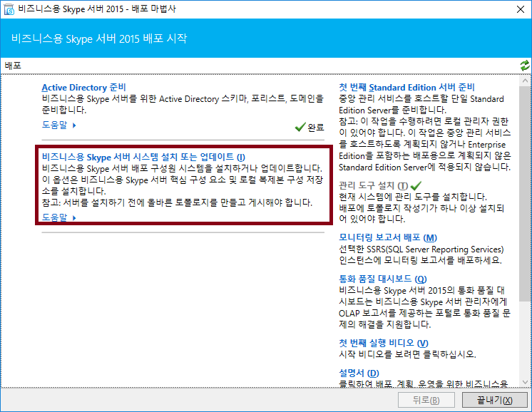Click 관리 도구 설치 (T) entry
The image size is (532, 412).
point(373,185)
